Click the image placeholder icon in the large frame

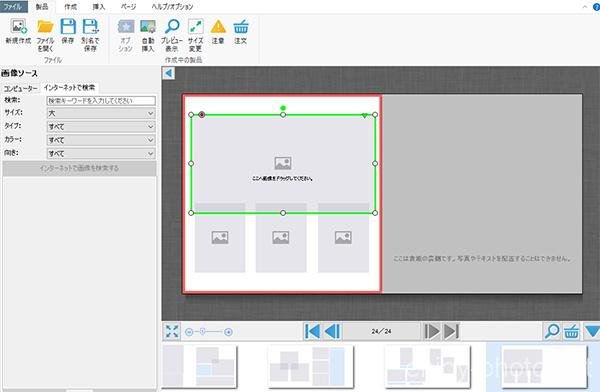[283, 163]
